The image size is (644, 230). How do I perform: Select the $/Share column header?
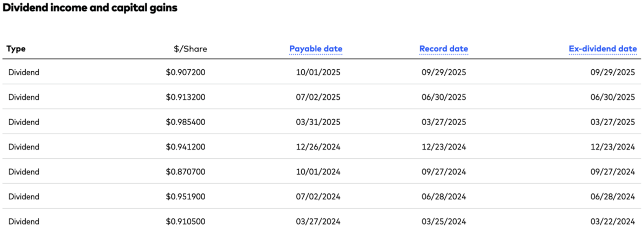pyautogui.click(x=190, y=49)
